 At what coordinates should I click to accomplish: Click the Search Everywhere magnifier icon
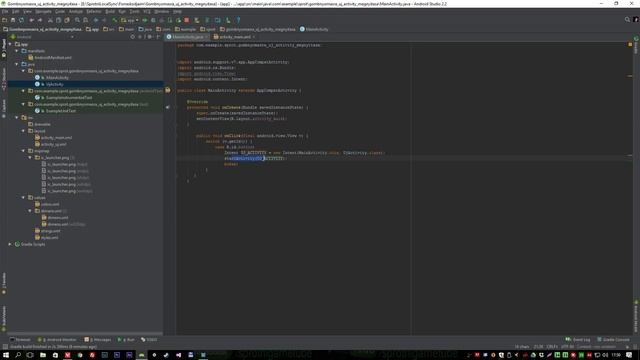pyautogui.click(x=627, y=20)
